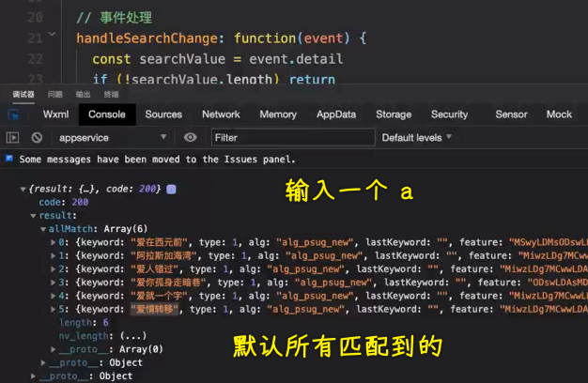This screenshot has width=588, height=383.
Task: Clear the console with the ban icon
Action: click(37, 138)
